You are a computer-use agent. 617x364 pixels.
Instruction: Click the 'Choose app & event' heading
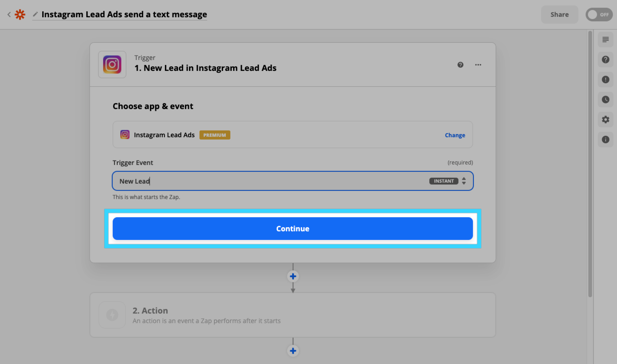(x=153, y=106)
